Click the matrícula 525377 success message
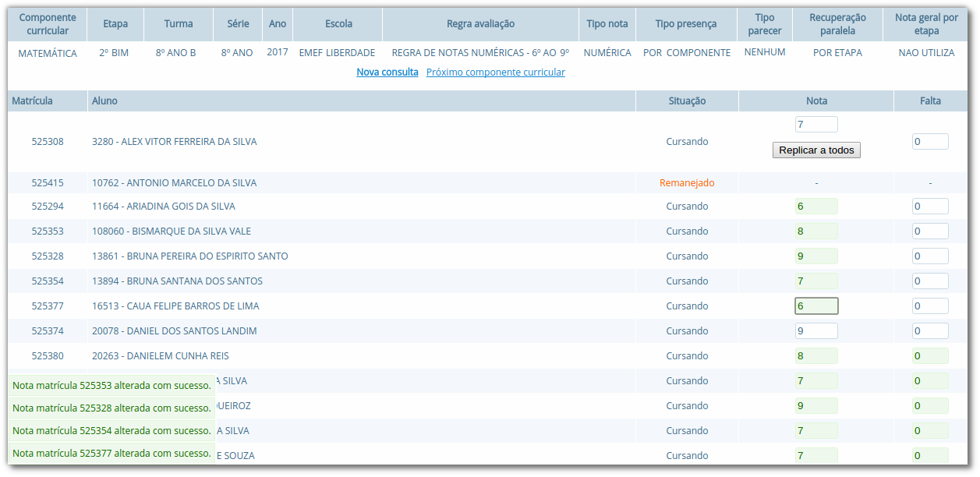 coord(111,453)
